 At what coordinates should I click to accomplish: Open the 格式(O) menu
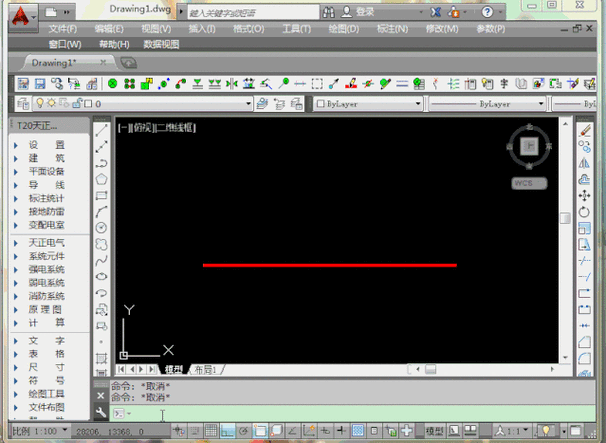point(249,29)
